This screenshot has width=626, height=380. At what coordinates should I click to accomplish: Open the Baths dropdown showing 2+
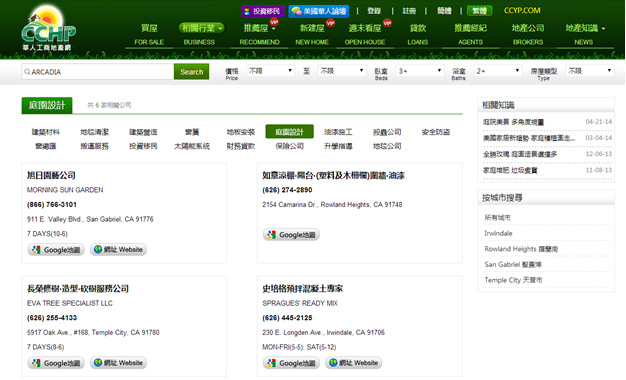click(497, 71)
